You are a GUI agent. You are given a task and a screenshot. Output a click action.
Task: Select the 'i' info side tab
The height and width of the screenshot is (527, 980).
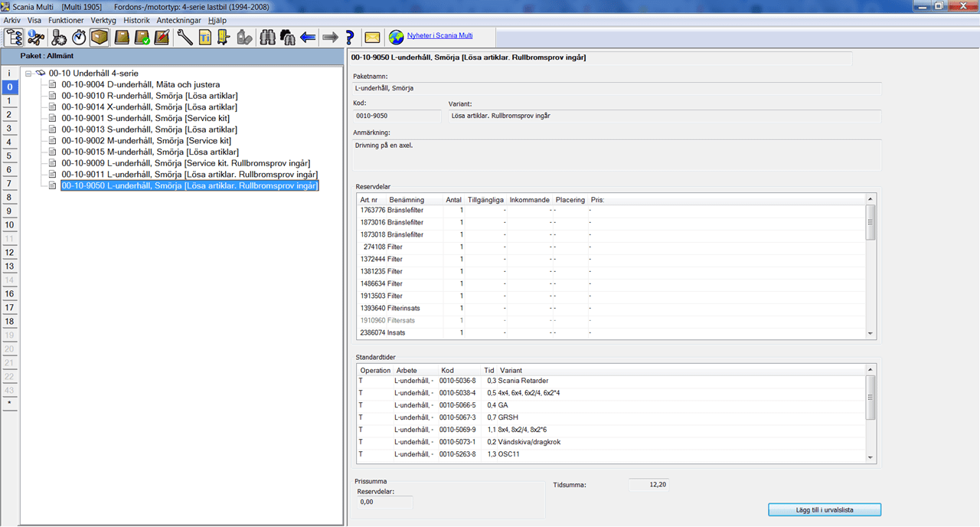(9, 73)
